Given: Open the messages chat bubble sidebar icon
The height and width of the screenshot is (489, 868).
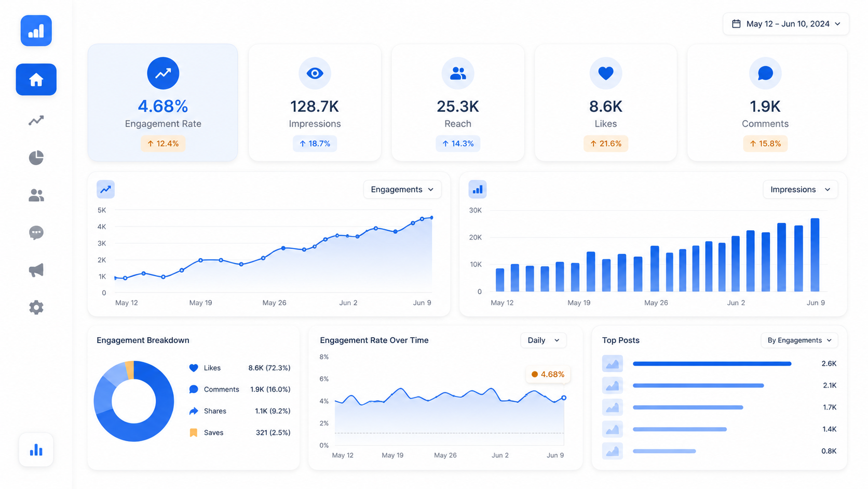Looking at the screenshot, I should 36,233.
